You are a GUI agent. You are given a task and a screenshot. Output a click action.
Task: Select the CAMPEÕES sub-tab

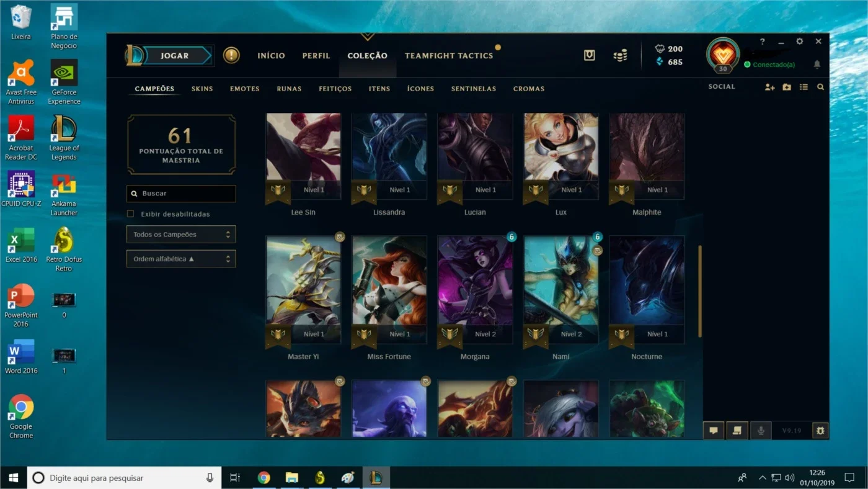click(154, 89)
